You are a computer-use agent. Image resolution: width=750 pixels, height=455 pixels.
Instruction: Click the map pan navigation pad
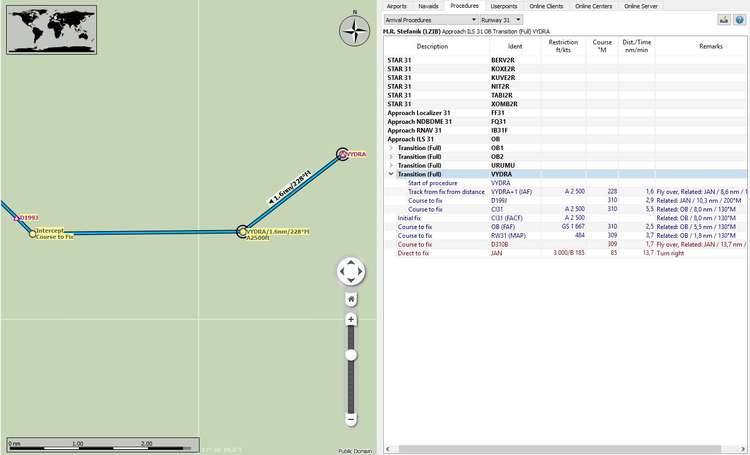click(351, 271)
